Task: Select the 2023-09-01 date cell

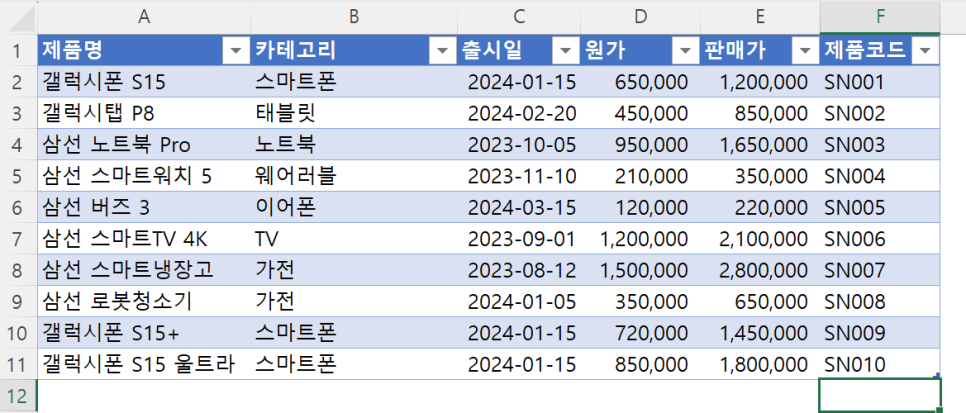Action: pos(519,239)
